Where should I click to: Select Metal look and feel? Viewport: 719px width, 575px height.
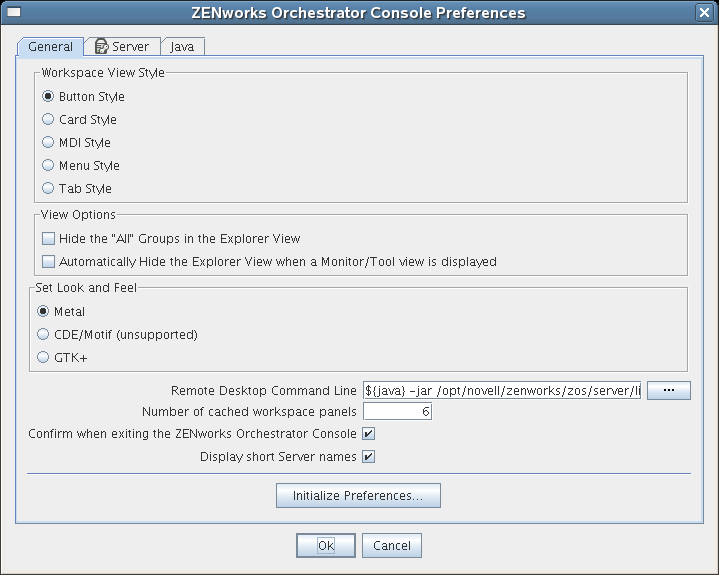[x=43, y=311]
